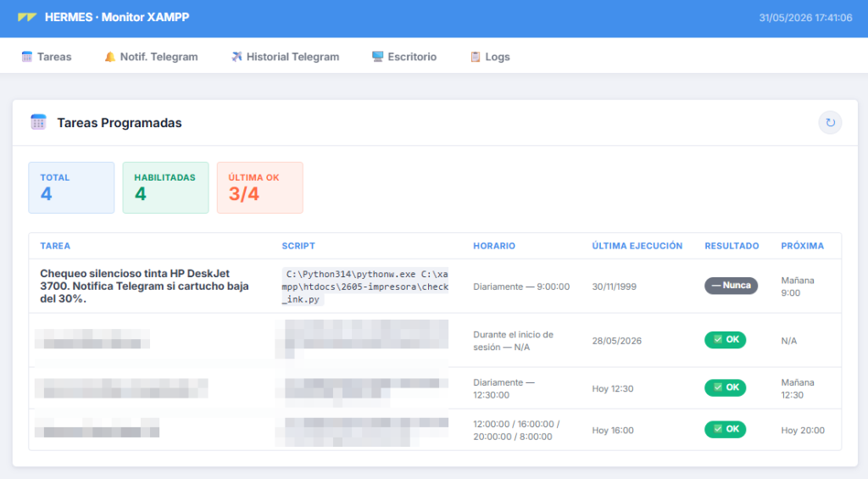
Task: Click the TAREA column header
Action: (55, 246)
